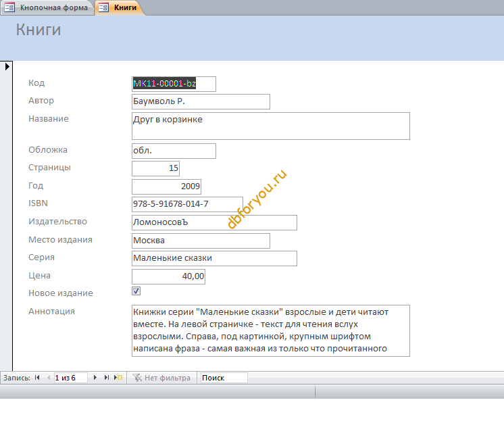Screen dimensions: 504x421
Task: Click the form icon on the Книги tab
Action: 103,7
